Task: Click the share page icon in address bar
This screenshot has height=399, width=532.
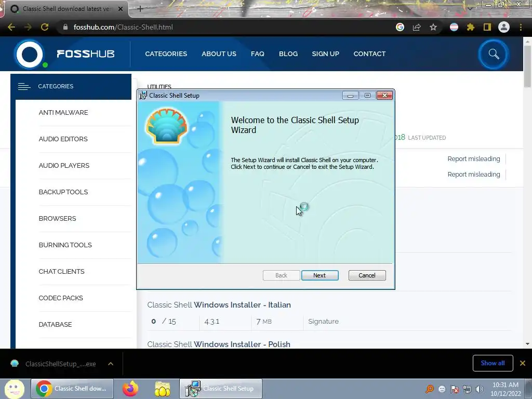Action: point(417,27)
